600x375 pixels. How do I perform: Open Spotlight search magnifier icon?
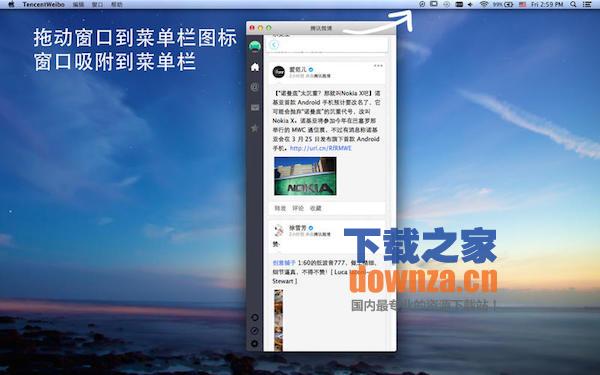click(x=573, y=4)
